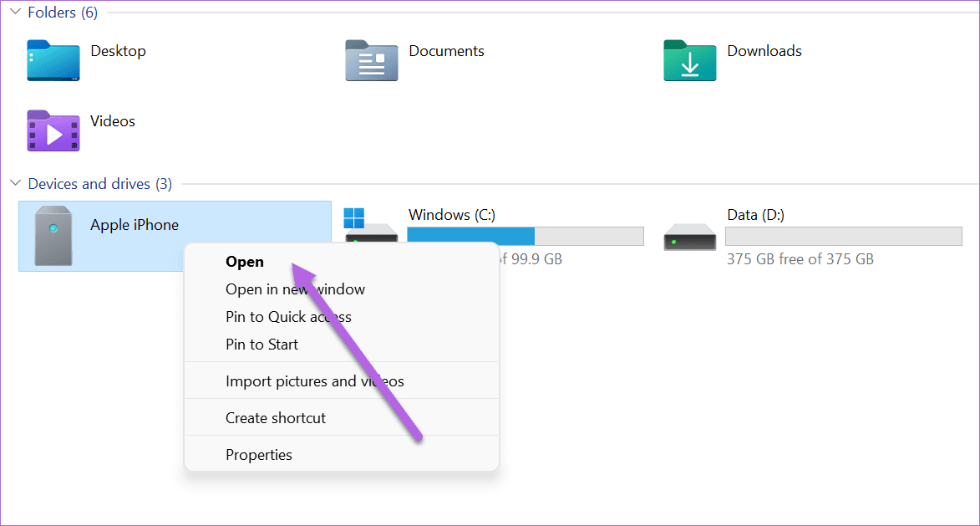Select the Videos folder icon

[53, 130]
